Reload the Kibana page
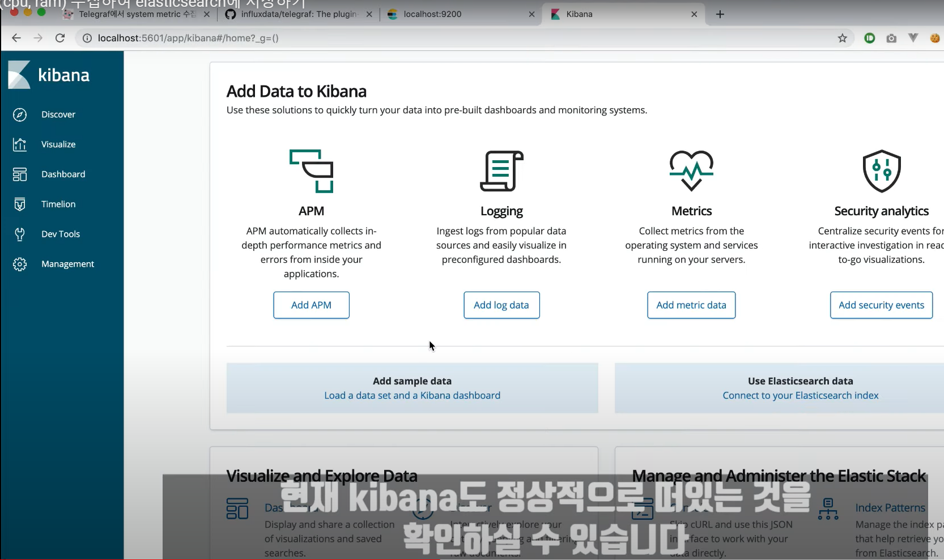Viewport: 944px width, 560px height. pos(60,38)
